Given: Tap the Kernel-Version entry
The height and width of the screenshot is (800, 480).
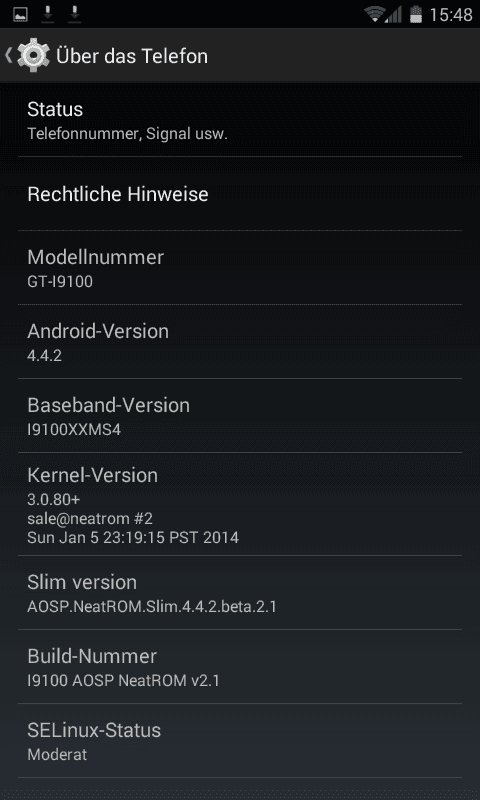Looking at the screenshot, I should tap(240, 504).
